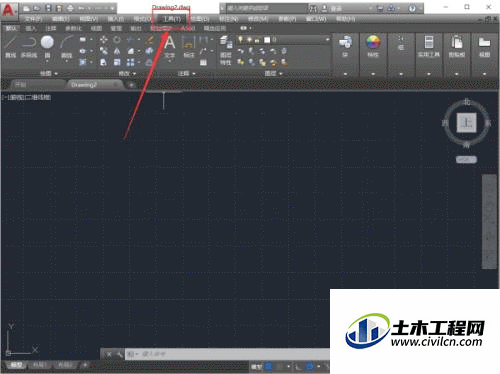
Task: Select the Polyline (多段线) tool
Action: [29, 47]
